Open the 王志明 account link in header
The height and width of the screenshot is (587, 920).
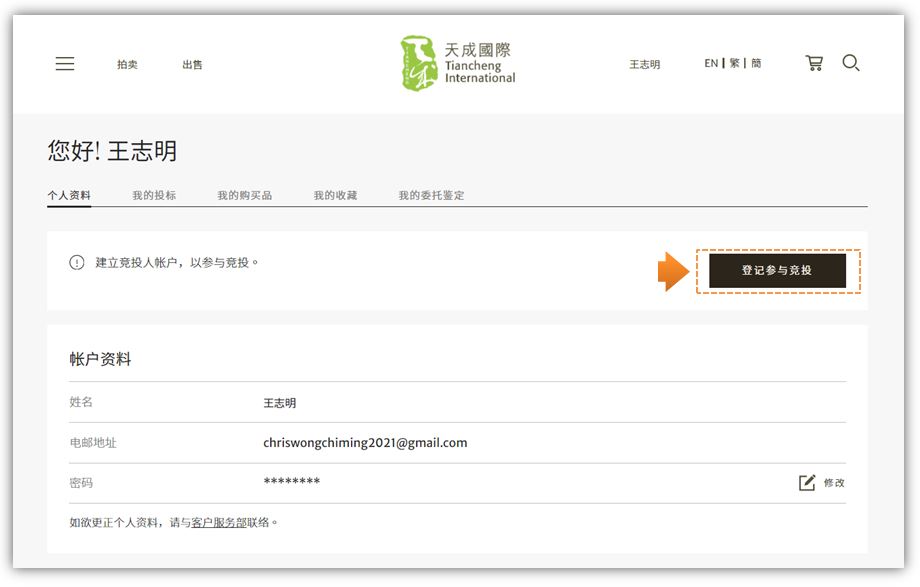pos(645,65)
